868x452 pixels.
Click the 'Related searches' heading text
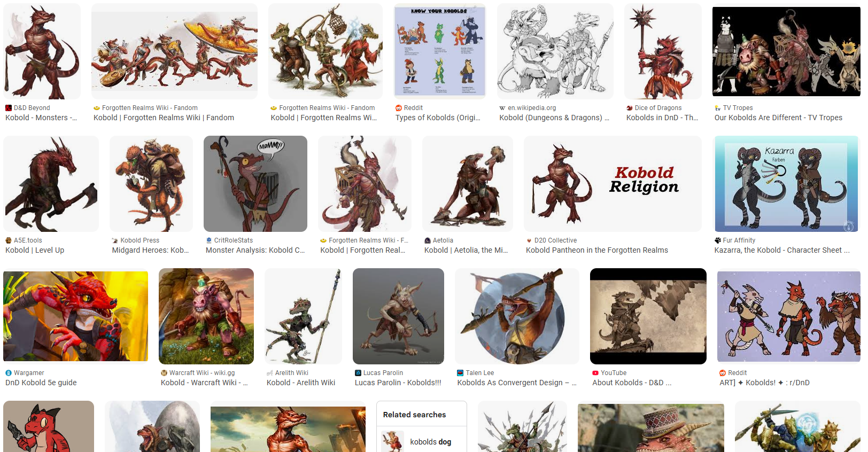[414, 415]
